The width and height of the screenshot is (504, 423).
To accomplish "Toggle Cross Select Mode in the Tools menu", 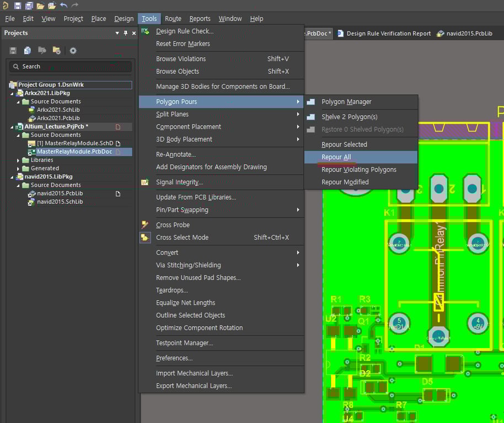I will click(182, 237).
